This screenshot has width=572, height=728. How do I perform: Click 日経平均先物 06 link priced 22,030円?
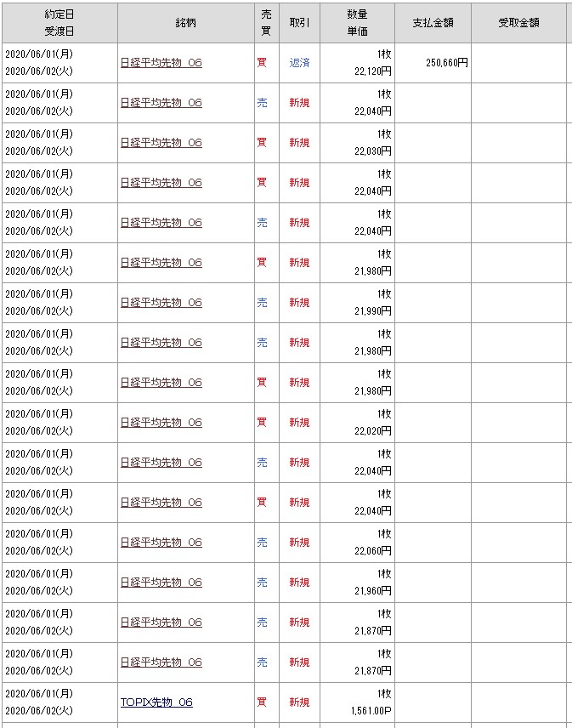pos(161,143)
